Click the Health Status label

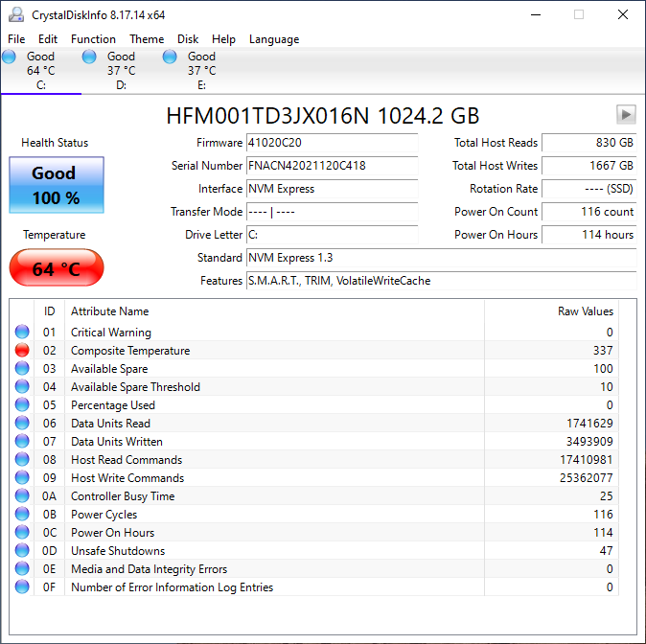(55, 143)
